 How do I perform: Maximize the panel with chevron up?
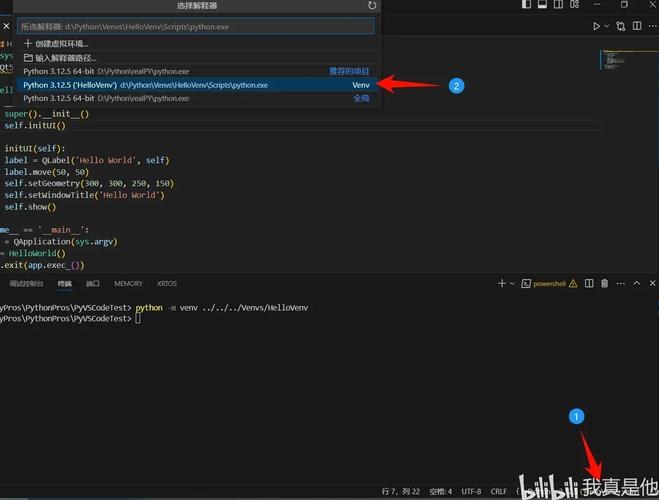tap(637, 283)
